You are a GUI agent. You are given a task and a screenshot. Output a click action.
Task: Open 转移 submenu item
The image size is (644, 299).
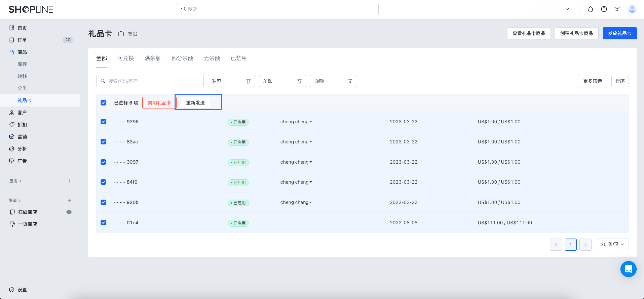tap(22, 76)
